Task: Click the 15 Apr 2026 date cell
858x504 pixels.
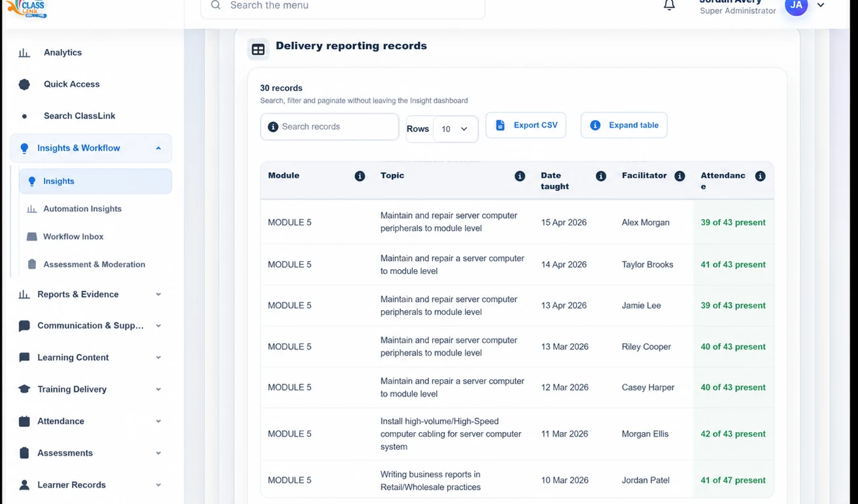Action: 564,223
